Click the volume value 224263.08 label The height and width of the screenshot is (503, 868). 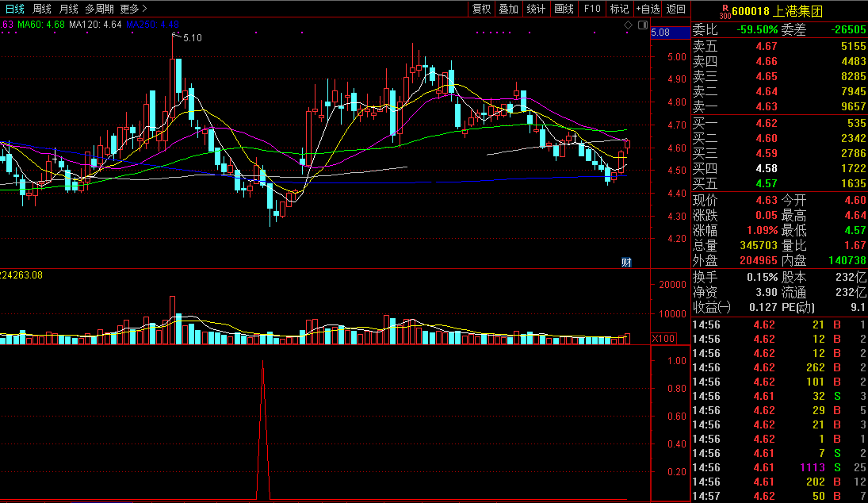tap(21, 275)
